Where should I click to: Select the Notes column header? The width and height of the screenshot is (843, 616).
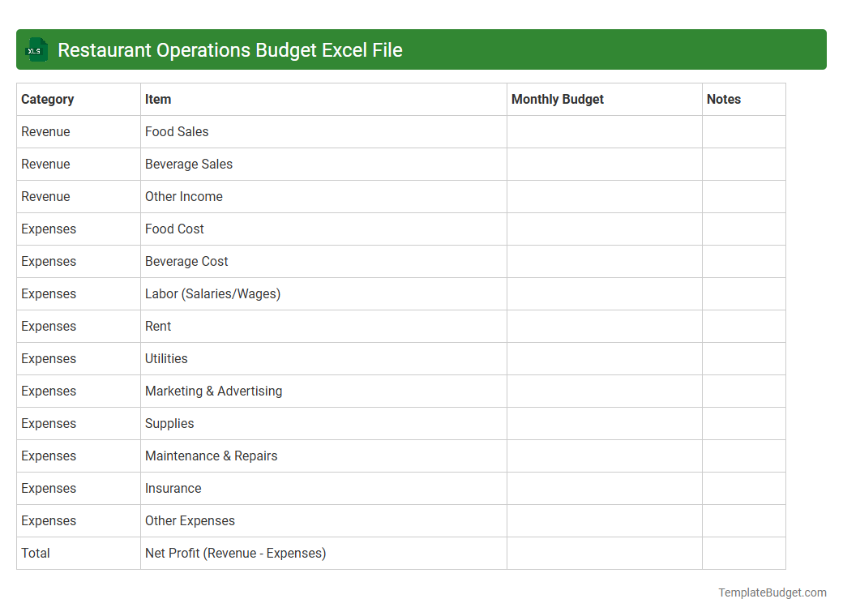click(723, 99)
